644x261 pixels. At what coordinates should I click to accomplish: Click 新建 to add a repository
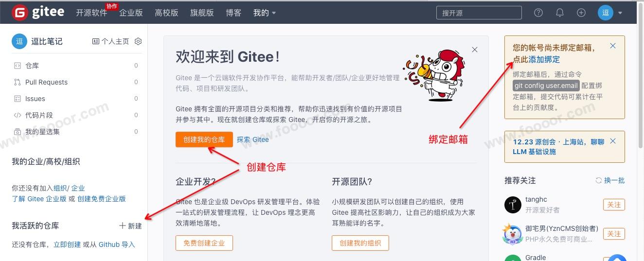pos(131,226)
